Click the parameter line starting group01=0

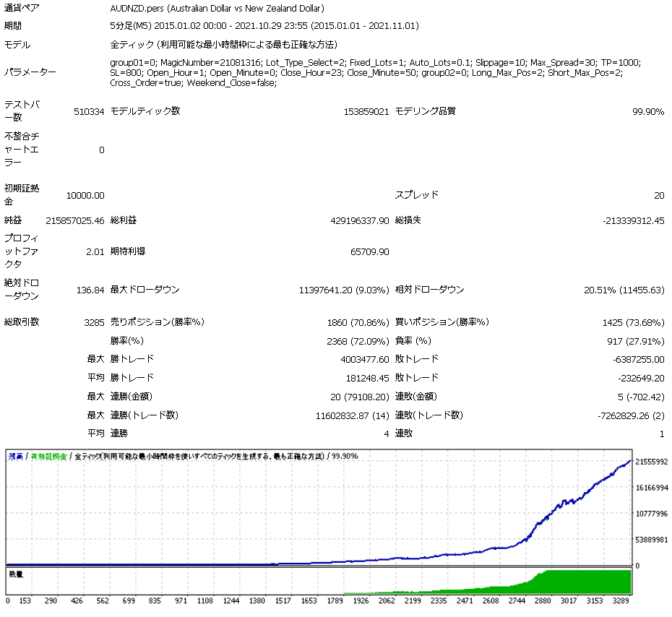click(x=376, y=63)
